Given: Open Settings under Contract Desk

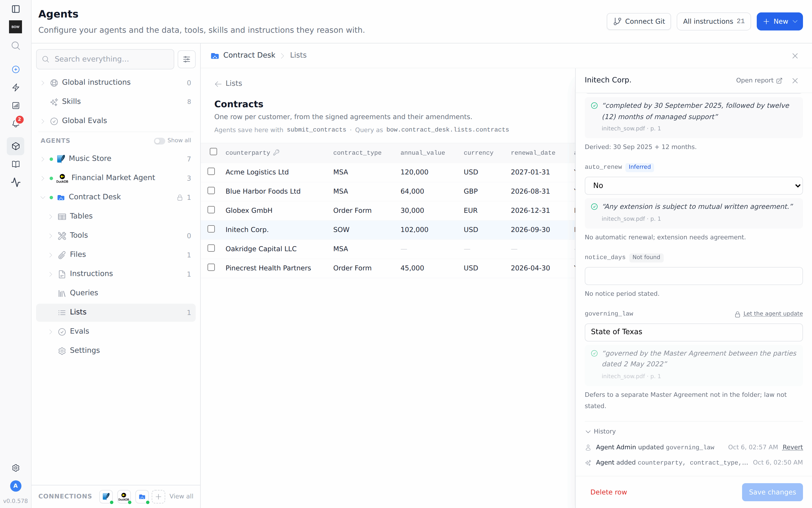Looking at the screenshot, I should pos(116,351).
